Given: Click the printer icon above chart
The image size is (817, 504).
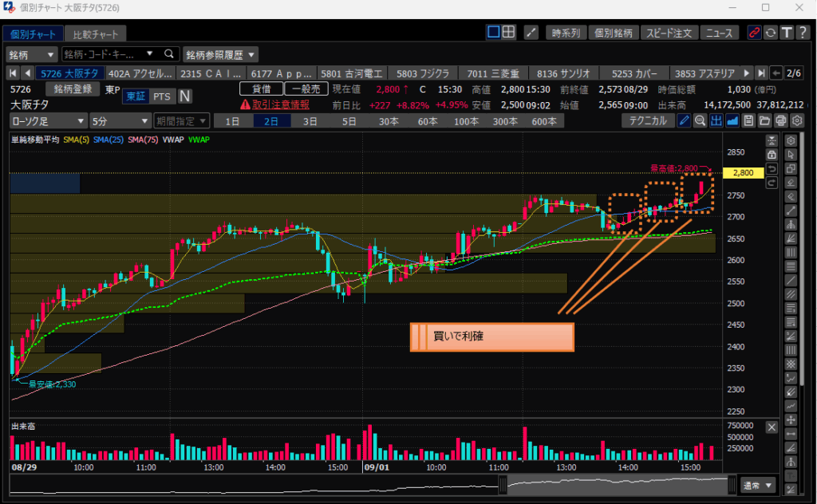Looking at the screenshot, I should (780, 121).
